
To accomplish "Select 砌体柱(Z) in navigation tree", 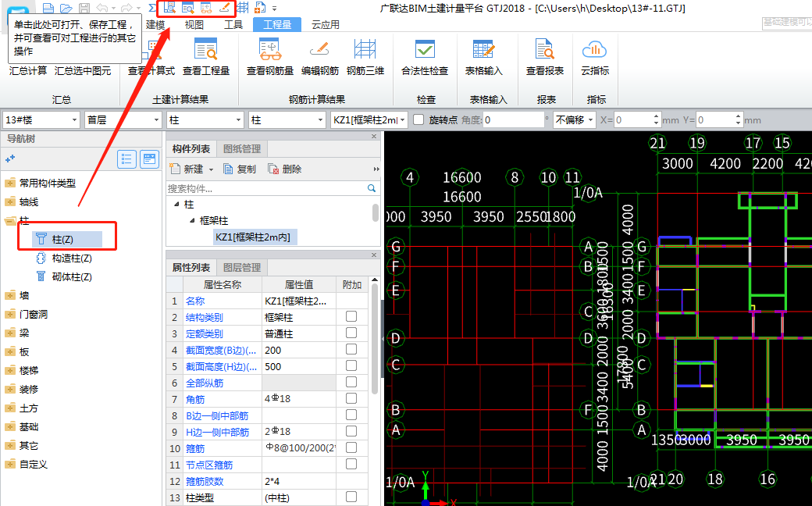I will 72,276.
